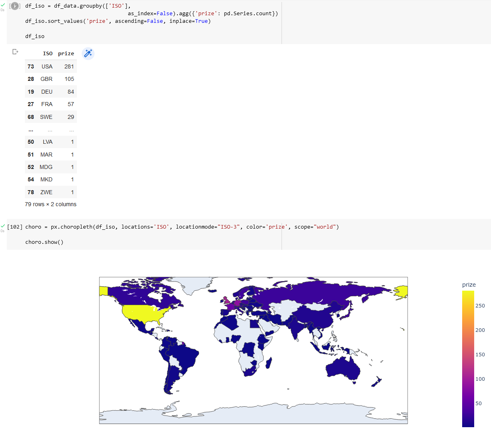The height and width of the screenshot is (448, 491).
Task: Click the 79 rows × 2 columns summary text
Action: click(50, 204)
